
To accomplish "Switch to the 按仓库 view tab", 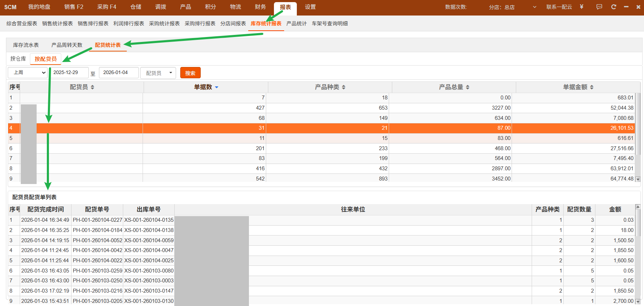I will (x=18, y=59).
